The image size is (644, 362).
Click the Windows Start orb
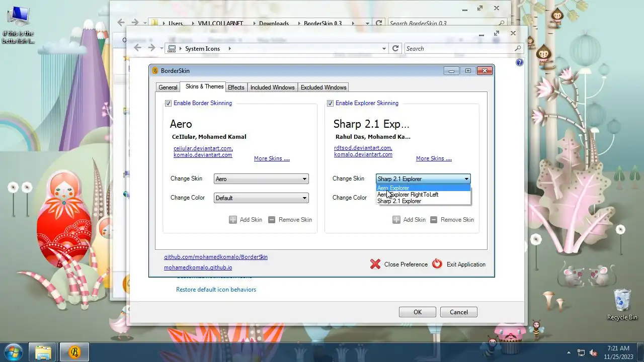pyautogui.click(x=14, y=351)
